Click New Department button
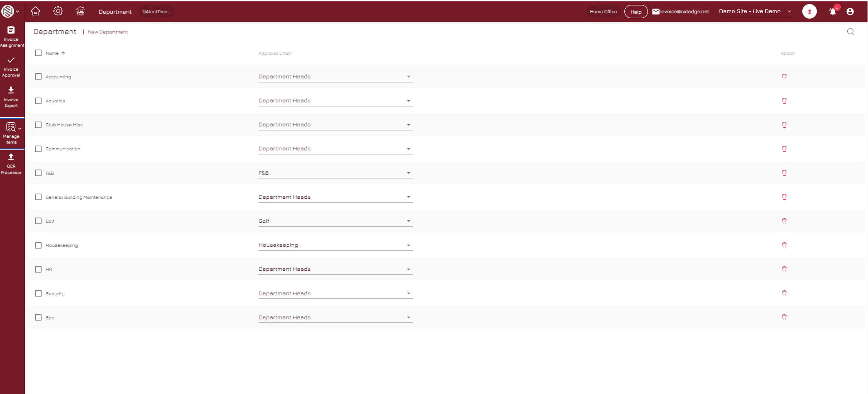The width and height of the screenshot is (868, 394). 105,32
